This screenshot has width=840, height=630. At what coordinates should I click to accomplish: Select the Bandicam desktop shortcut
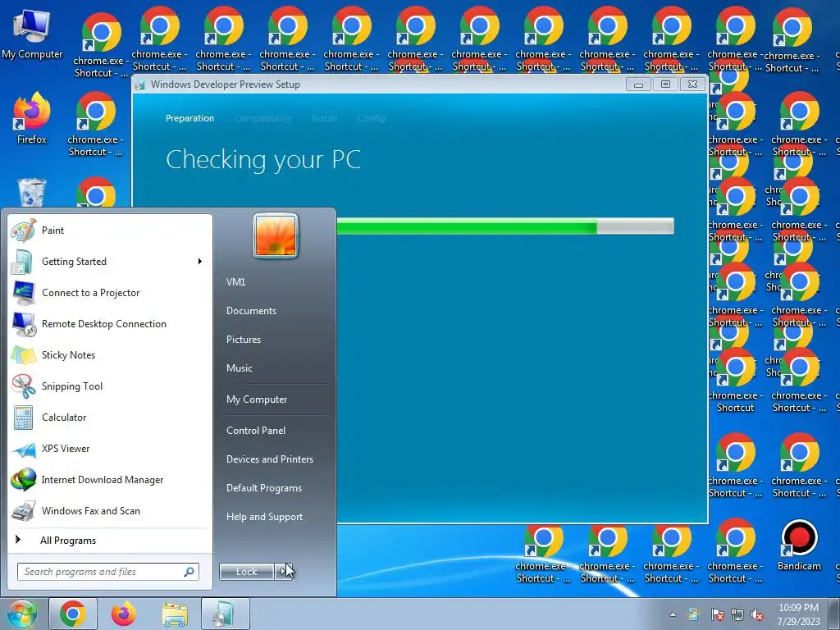[x=799, y=545]
